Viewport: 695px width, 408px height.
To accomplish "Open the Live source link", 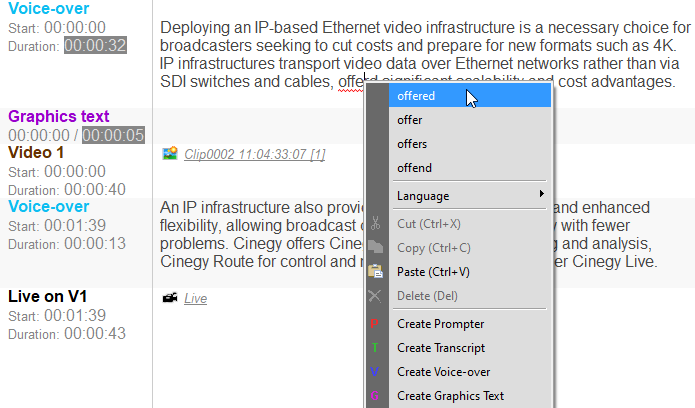I will point(195,298).
